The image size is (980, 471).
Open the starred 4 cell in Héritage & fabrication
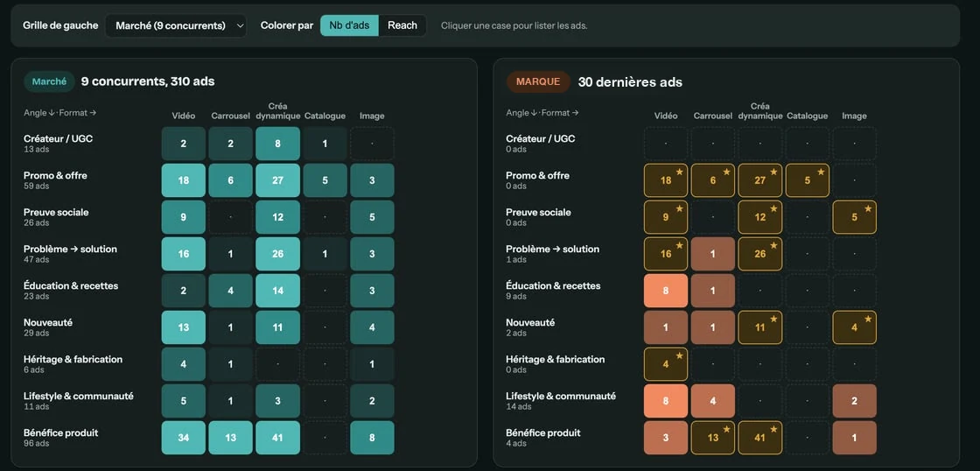(666, 364)
